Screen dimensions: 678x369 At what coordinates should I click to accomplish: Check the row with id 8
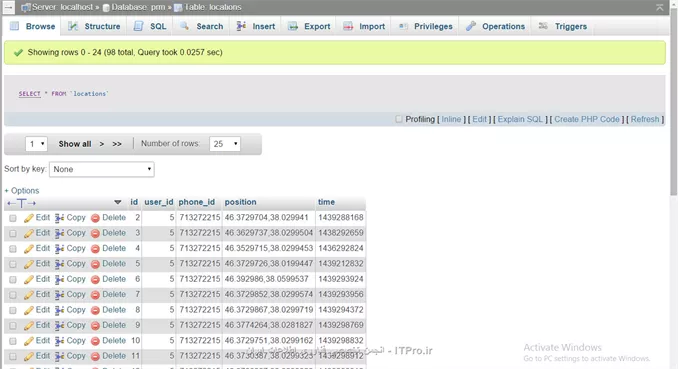coord(13,310)
